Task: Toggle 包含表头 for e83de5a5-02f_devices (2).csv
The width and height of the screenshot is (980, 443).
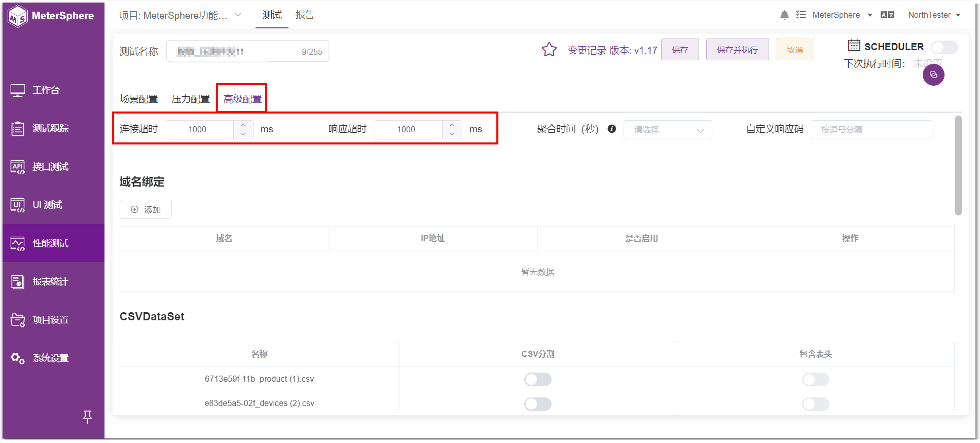Action: pyautogui.click(x=816, y=404)
